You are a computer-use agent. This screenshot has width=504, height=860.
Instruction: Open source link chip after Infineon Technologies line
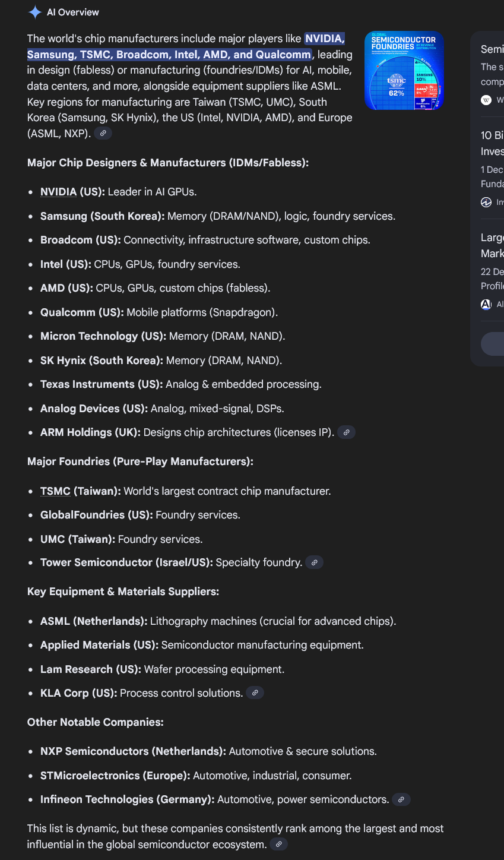coord(401,799)
